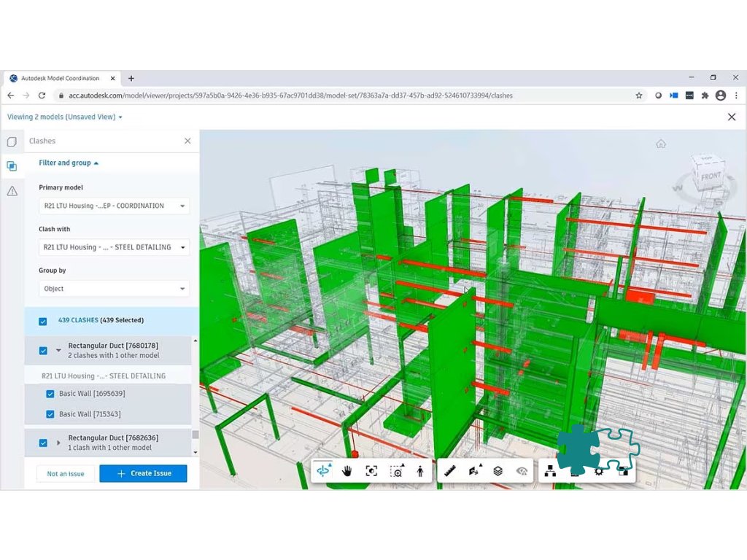Open the Measure ruler tool

[450, 471]
